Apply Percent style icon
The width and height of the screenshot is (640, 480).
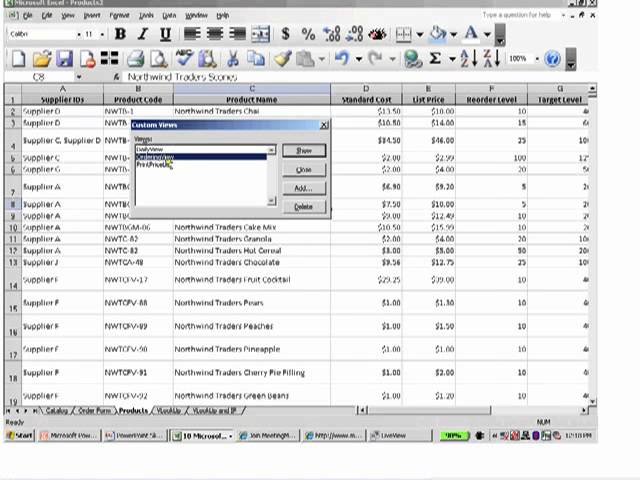pyautogui.click(x=308, y=34)
